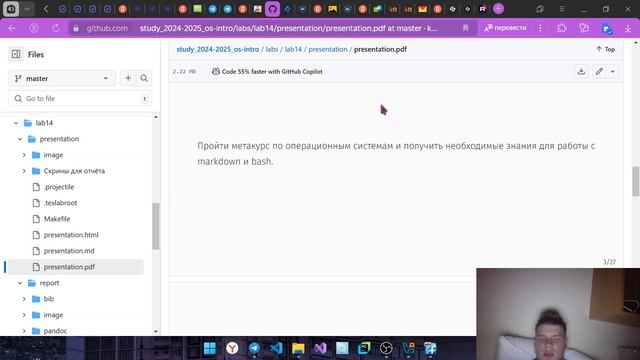Open Visual Studio from taskbar

click(320, 348)
